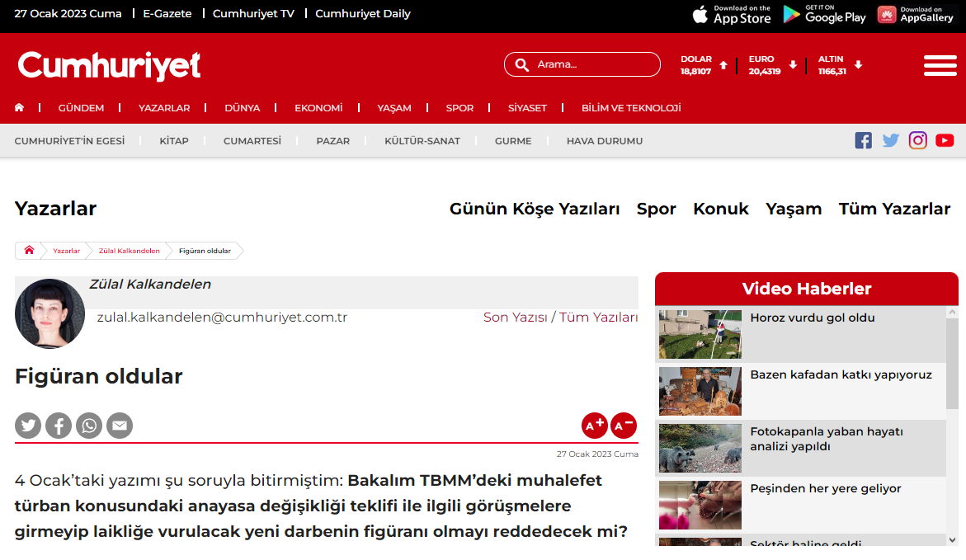This screenshot has height=560, width=966.
Task: Go to the EKONOMİ section
Action: (x=318, y=108)
